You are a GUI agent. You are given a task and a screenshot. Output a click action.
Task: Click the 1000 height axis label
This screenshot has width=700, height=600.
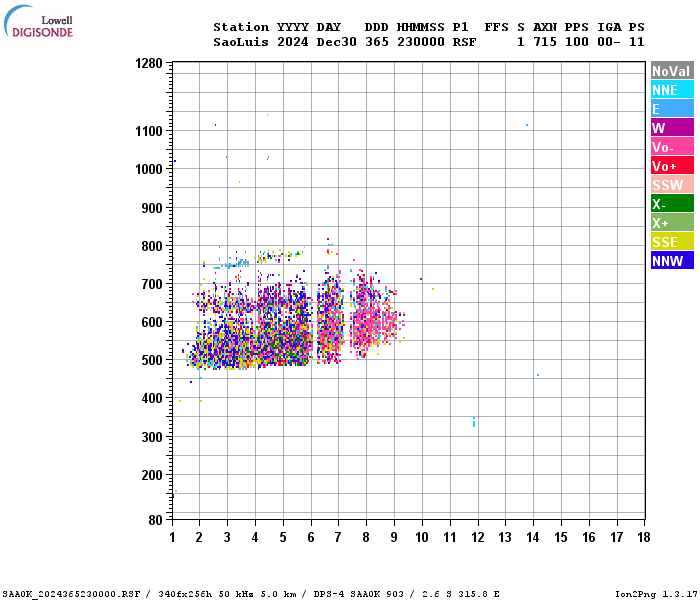[x=149, y=169]
